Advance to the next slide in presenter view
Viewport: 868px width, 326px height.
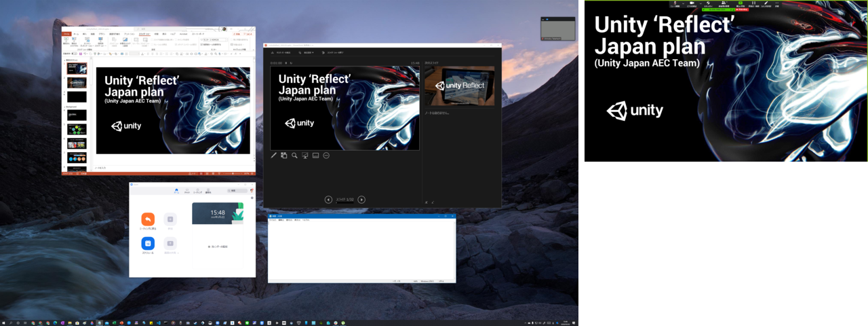[x=361, y=200]
